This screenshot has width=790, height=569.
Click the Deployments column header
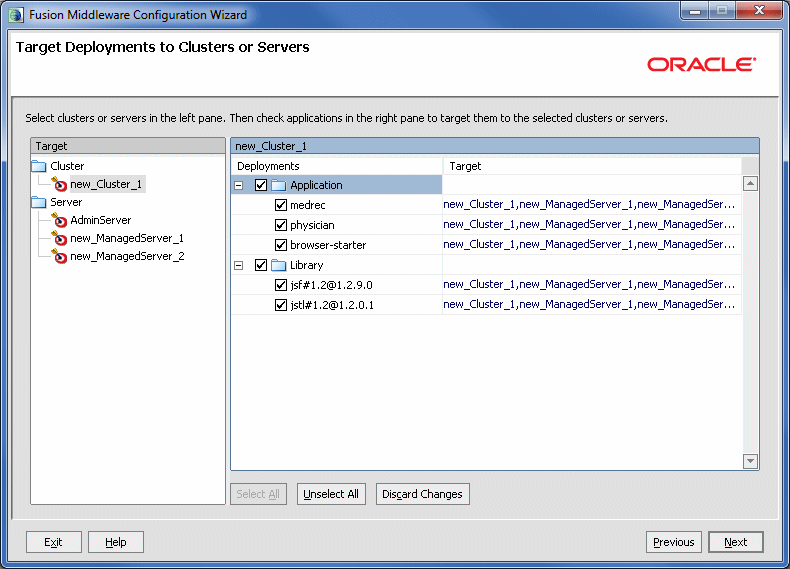point(337,166)
